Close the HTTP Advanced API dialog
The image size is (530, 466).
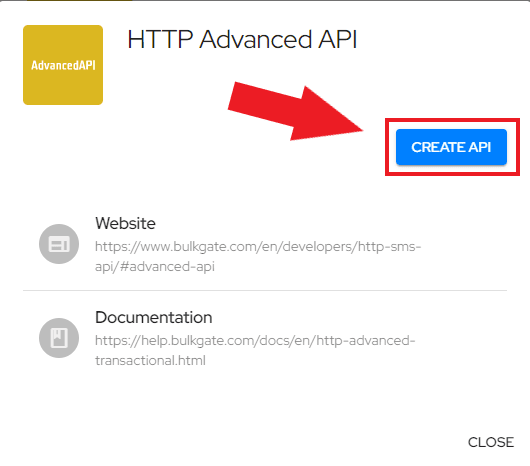491,442
